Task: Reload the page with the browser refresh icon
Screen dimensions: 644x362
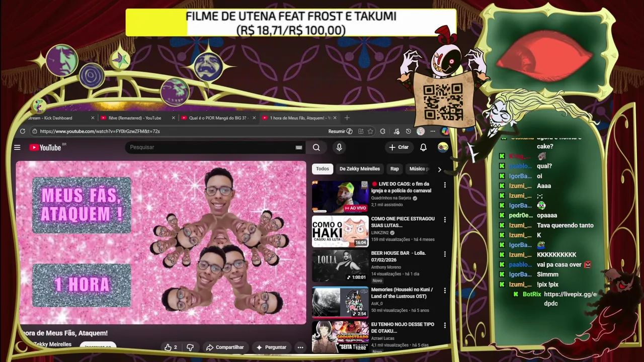Action: [23, 131]
